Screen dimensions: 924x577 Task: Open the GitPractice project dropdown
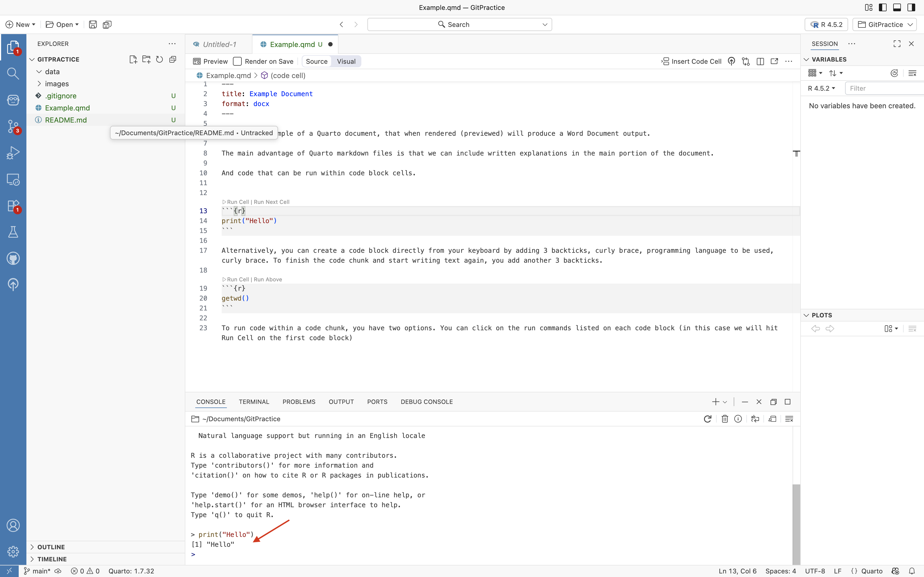[885, 24]
